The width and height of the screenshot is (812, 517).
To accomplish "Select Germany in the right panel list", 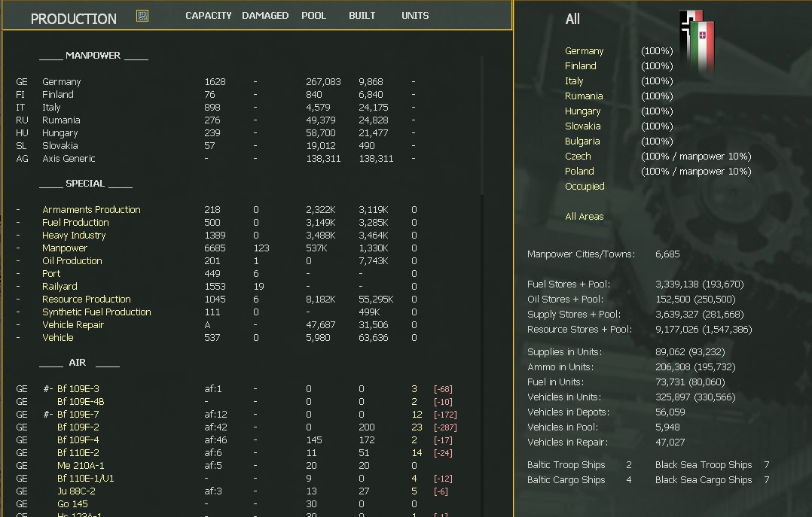I will 585,50.
